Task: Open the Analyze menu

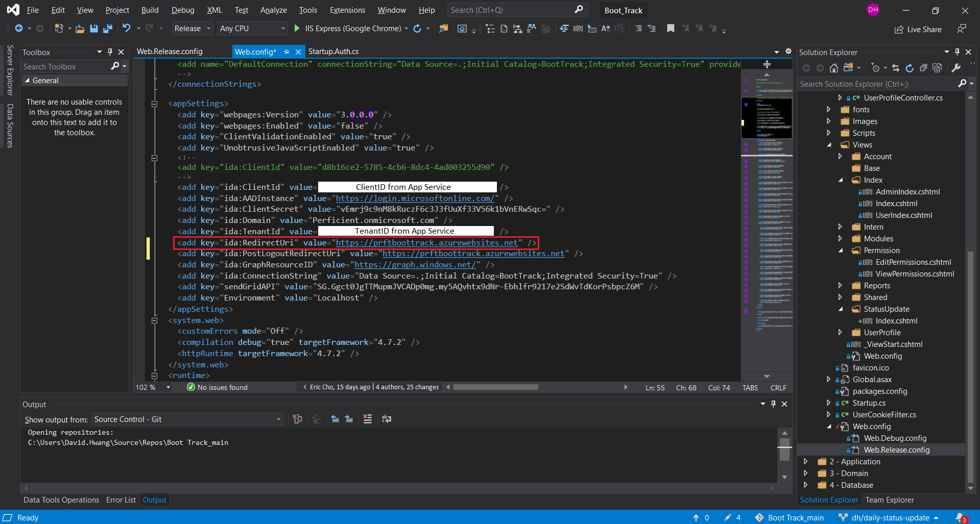Action: pyautogui.click(x=273, y=10)
